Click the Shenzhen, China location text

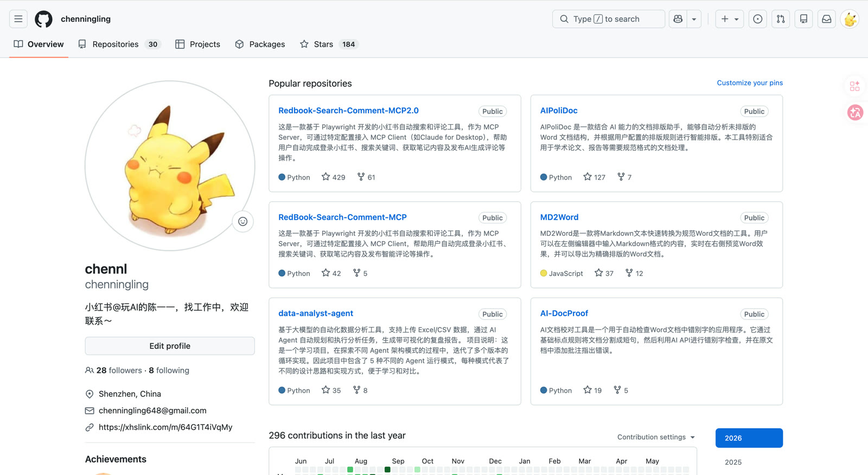[130, 394]
